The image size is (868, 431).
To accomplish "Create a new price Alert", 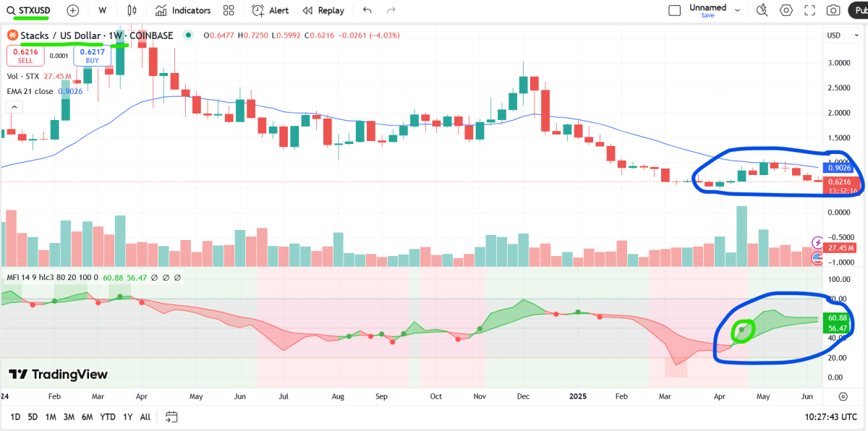I will pyautogui.click(x=270, y=10).
